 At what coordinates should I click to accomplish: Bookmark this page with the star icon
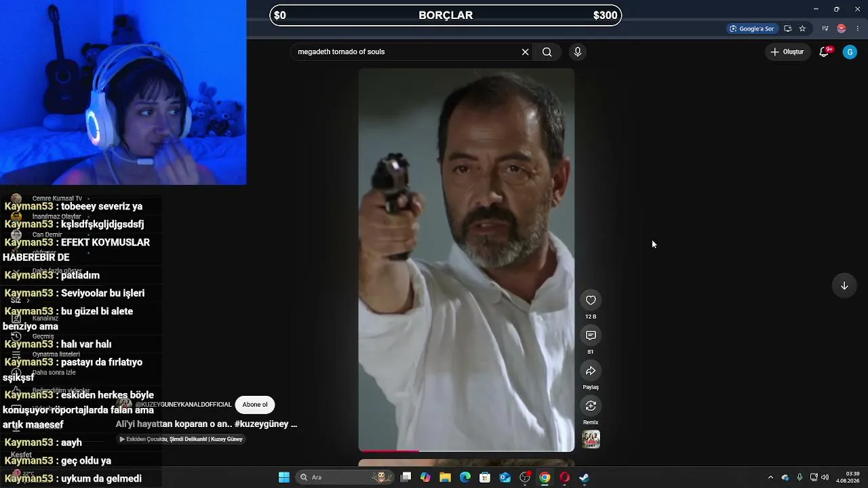click(802, 28)
